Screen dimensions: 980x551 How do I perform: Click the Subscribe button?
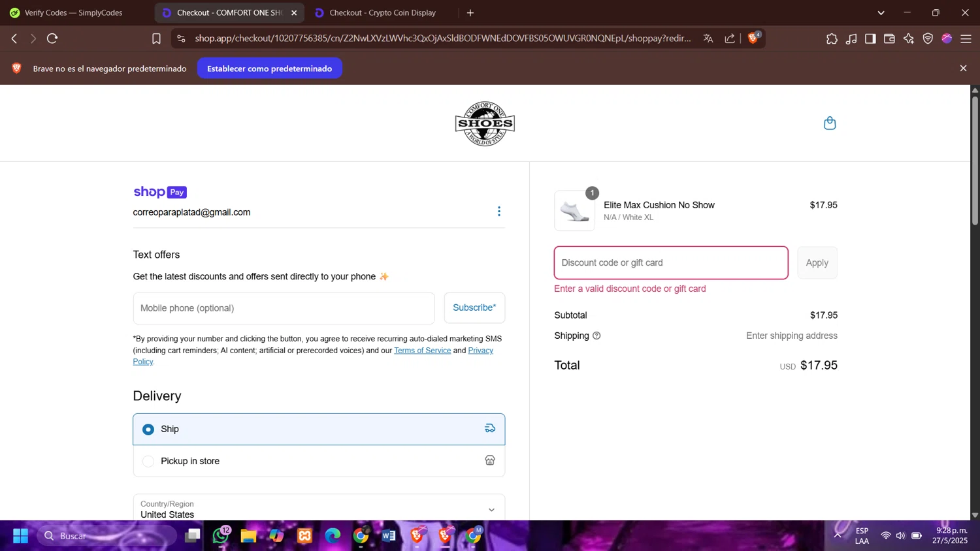[474, 307]
